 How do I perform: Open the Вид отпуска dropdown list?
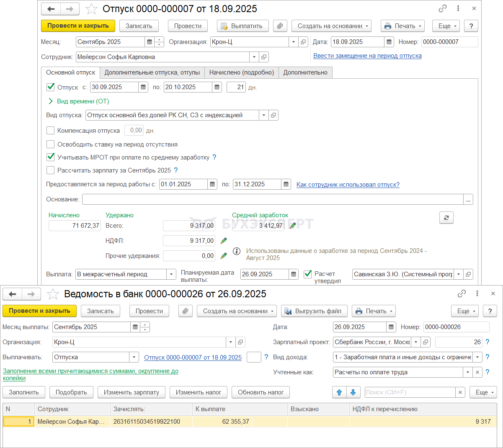tap(263, 115)
